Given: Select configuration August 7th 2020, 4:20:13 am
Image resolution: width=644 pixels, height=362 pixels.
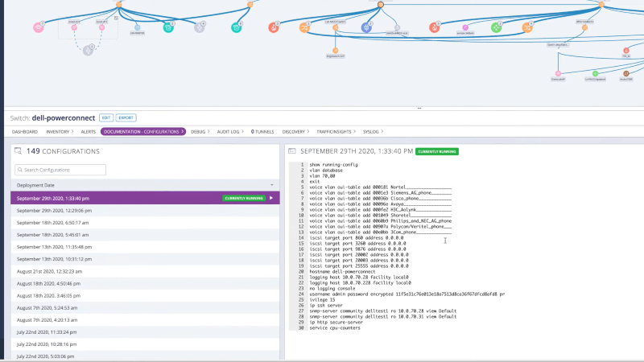Looking at the screenshot, I should 145,319.
